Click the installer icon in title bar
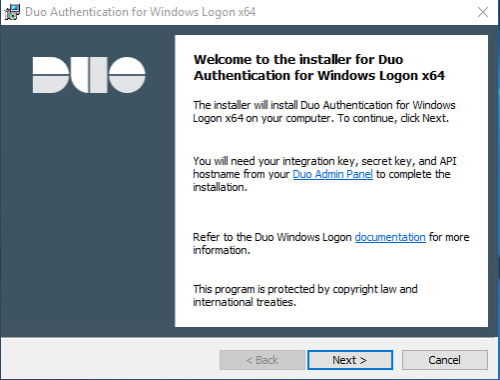Viewport: 500px width, 380px height. pyautogui.click(x=12, y=12)
